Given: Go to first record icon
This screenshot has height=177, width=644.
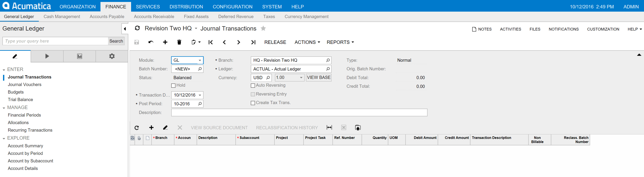Looking at the screenshot, I should click(x=210, y=42).
